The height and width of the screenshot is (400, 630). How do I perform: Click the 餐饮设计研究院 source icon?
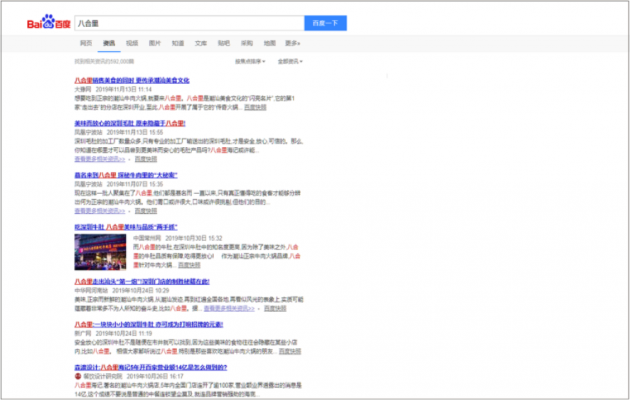point(77,375)
